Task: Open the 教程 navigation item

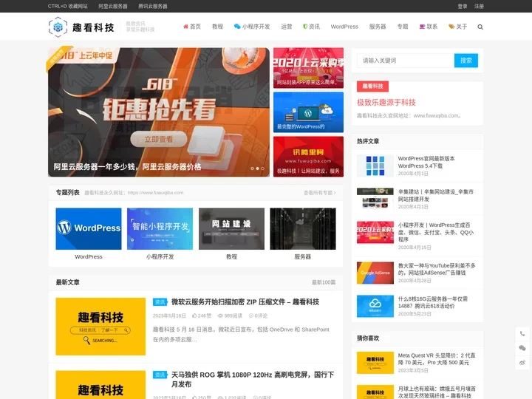Action: [x=217, y=27]
